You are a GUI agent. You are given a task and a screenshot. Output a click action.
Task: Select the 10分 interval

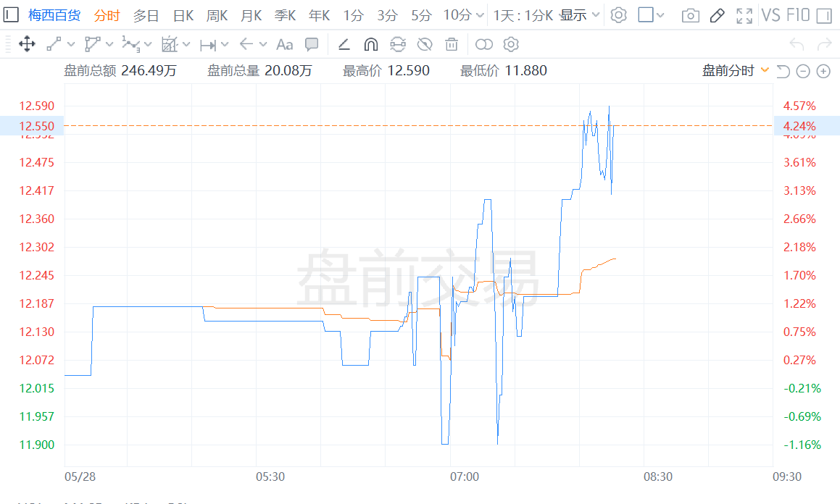pos(457,15)
